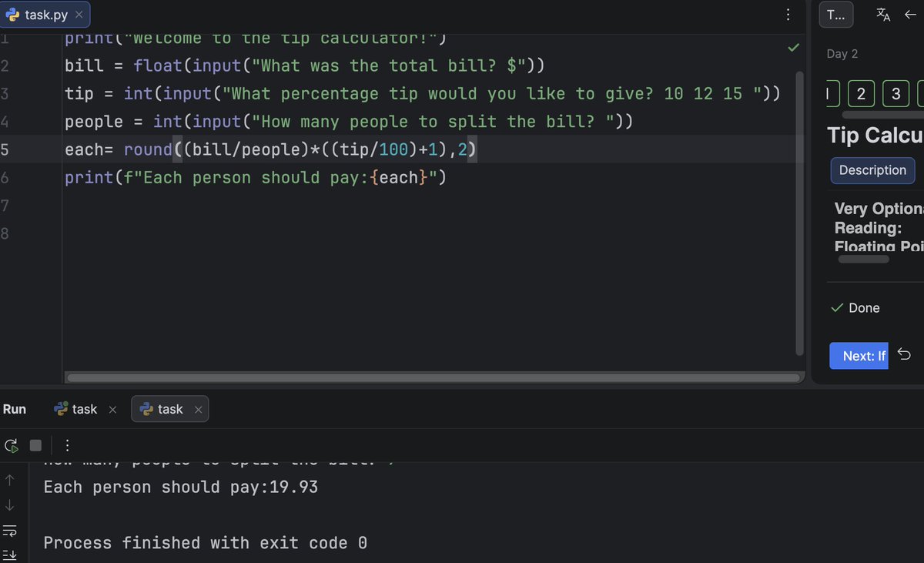Click Process finished with exit code 0

[x=206, y=543]
